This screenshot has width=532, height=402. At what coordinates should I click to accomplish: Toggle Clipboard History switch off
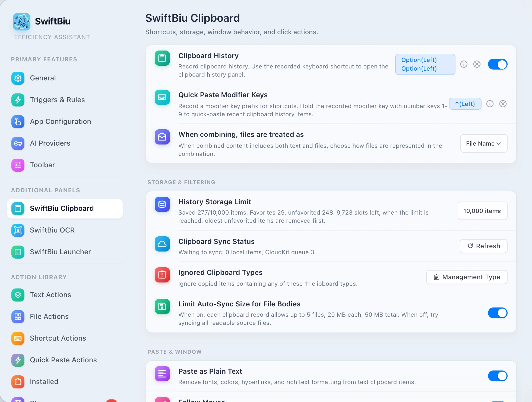[498, 64]
